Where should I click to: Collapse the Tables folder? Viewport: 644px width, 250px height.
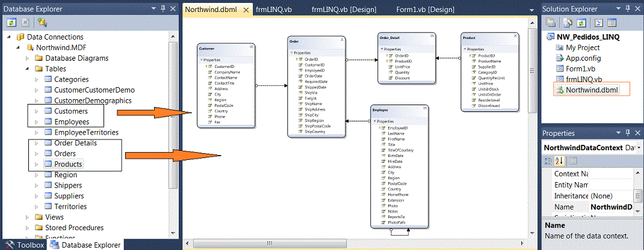pos(28,69)
